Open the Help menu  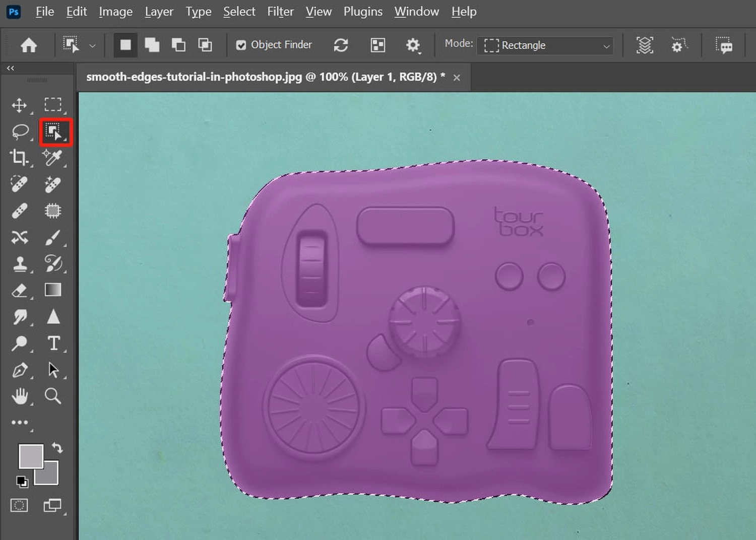coord(464,12)
